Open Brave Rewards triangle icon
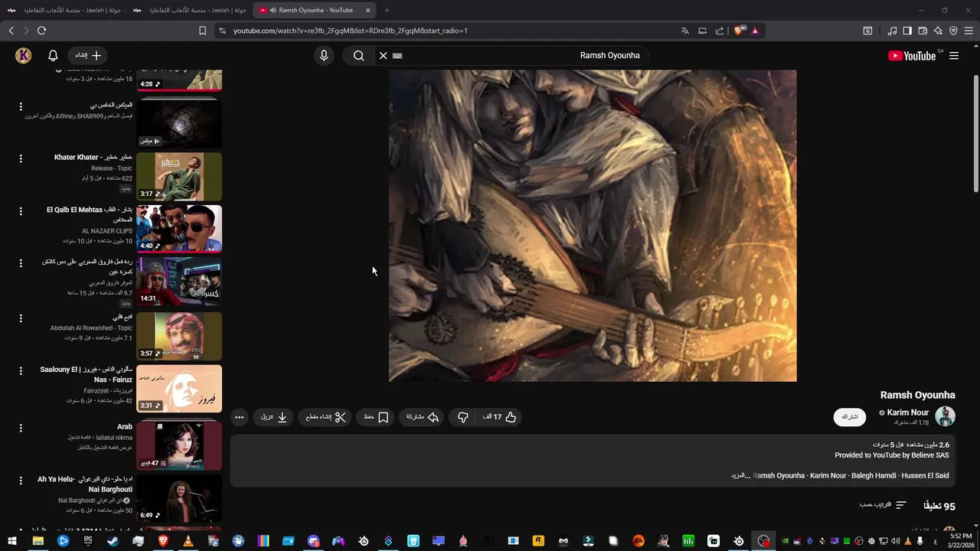 tap(755, 31)
